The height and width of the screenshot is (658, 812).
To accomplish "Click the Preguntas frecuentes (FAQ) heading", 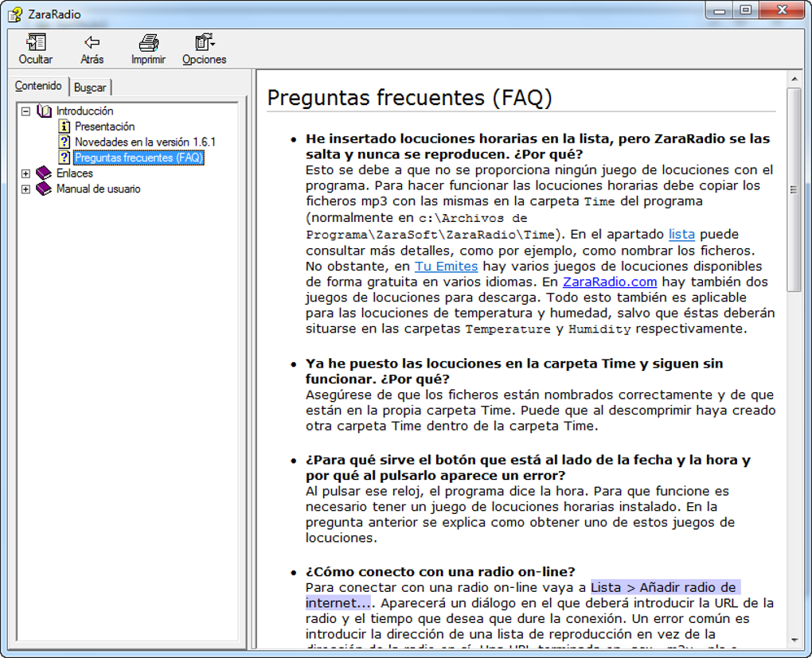I will 410,97.
